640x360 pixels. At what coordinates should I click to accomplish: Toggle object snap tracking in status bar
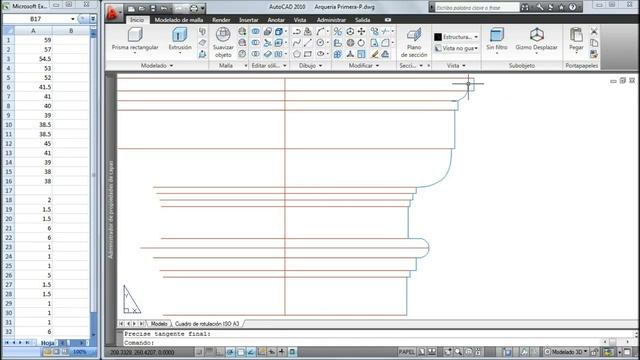tap(251, 352)
